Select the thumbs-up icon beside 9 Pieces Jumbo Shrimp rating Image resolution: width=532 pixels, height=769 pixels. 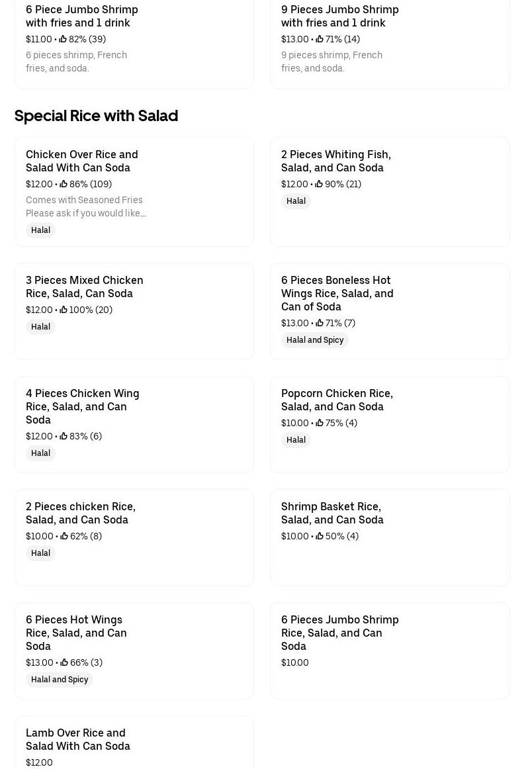tap(320, 39)
